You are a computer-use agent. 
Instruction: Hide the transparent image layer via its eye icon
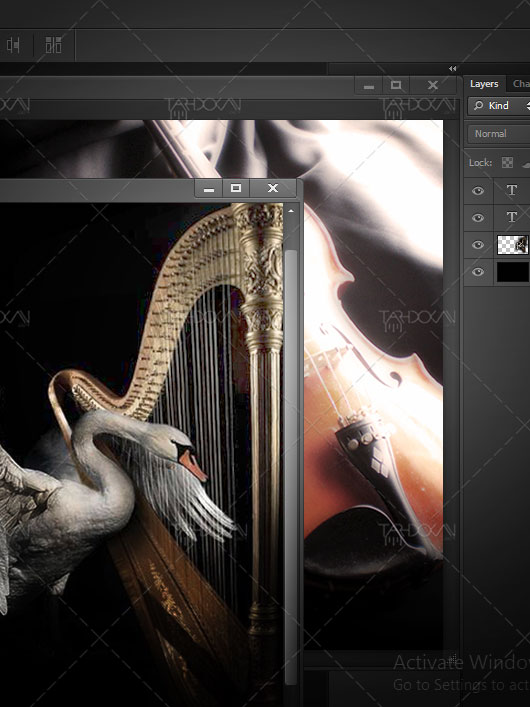coord(478,245)
